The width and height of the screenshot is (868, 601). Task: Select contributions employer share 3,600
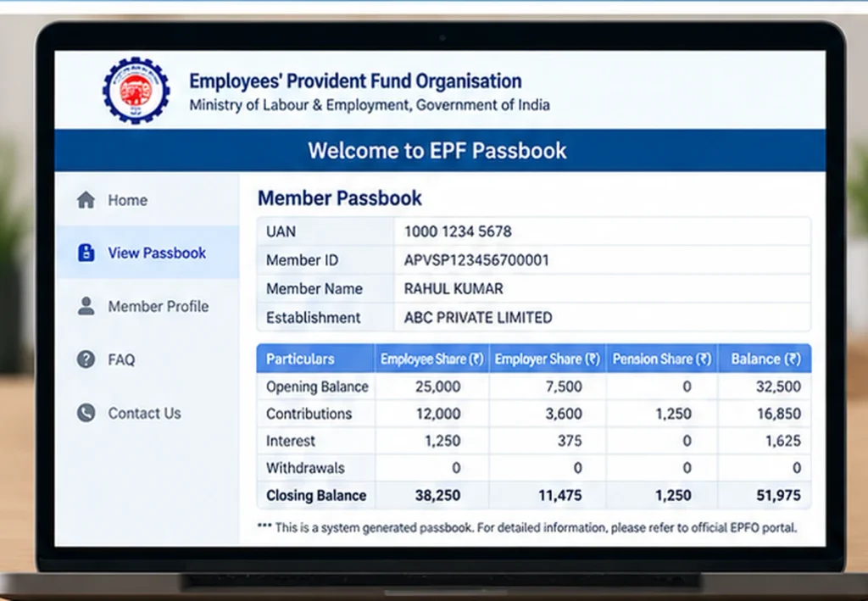[564, 414]
